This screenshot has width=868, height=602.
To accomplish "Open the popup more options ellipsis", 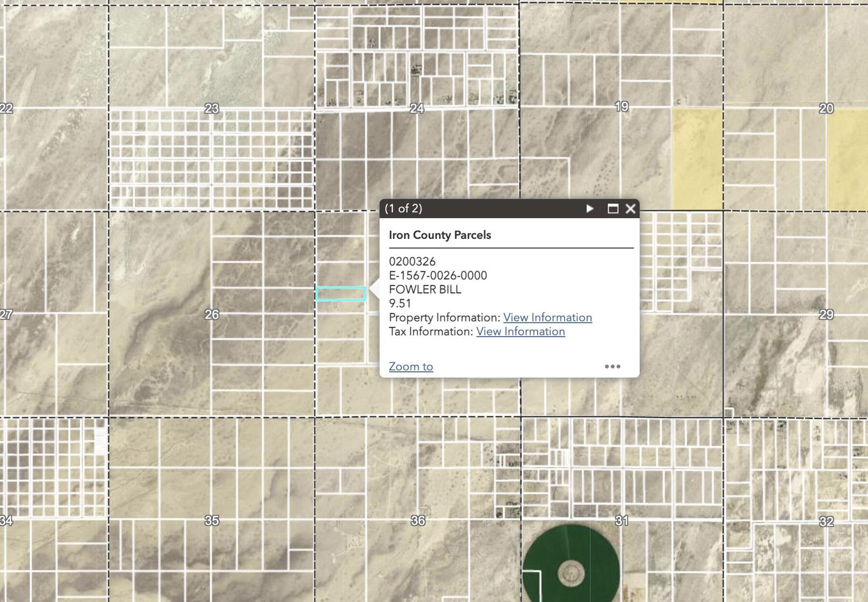I will [x=612, y=366].
